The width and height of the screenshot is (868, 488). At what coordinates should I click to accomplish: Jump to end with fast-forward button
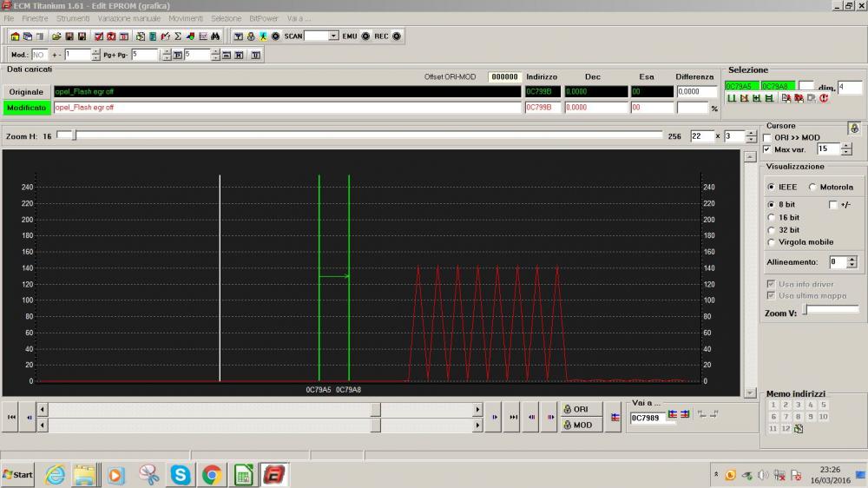coord(513,417)
